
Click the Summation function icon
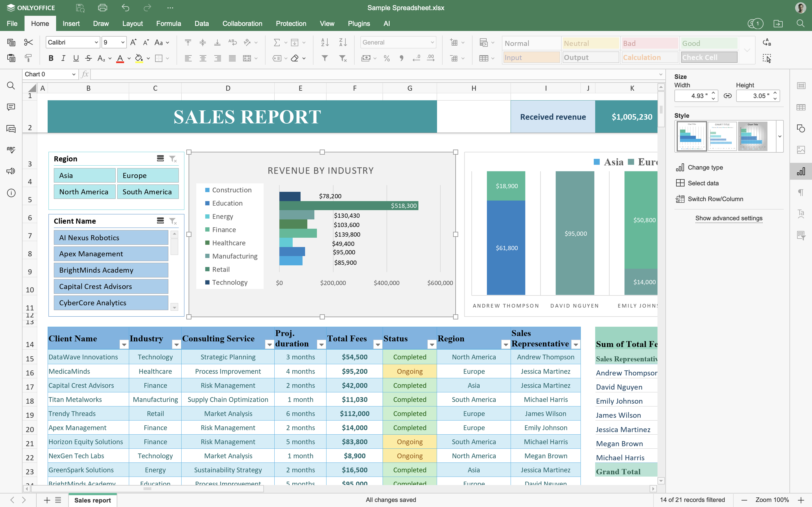[x=277, y=42]
